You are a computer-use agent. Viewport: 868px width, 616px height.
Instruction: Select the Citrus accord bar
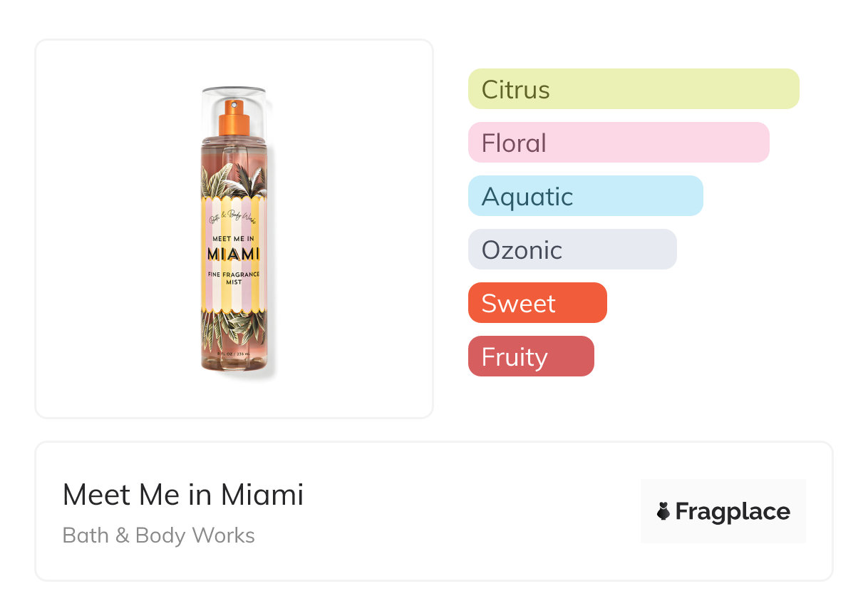(633, 89)
